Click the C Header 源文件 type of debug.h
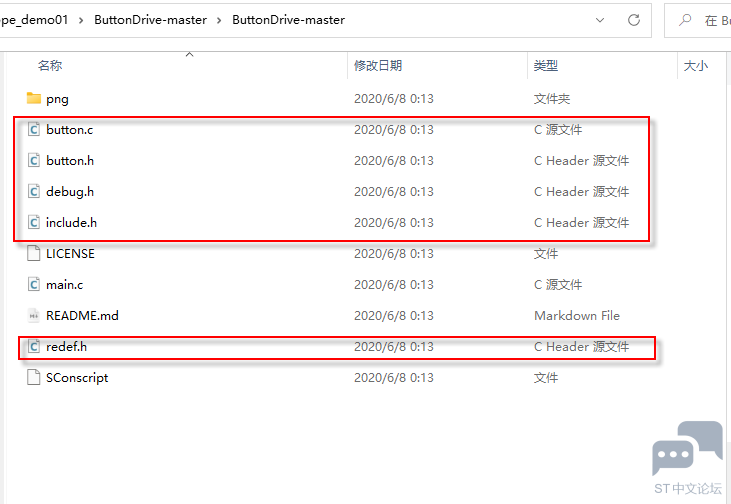Image resolution: width=731 pixels, height=504 pixels. pos(581,192)
